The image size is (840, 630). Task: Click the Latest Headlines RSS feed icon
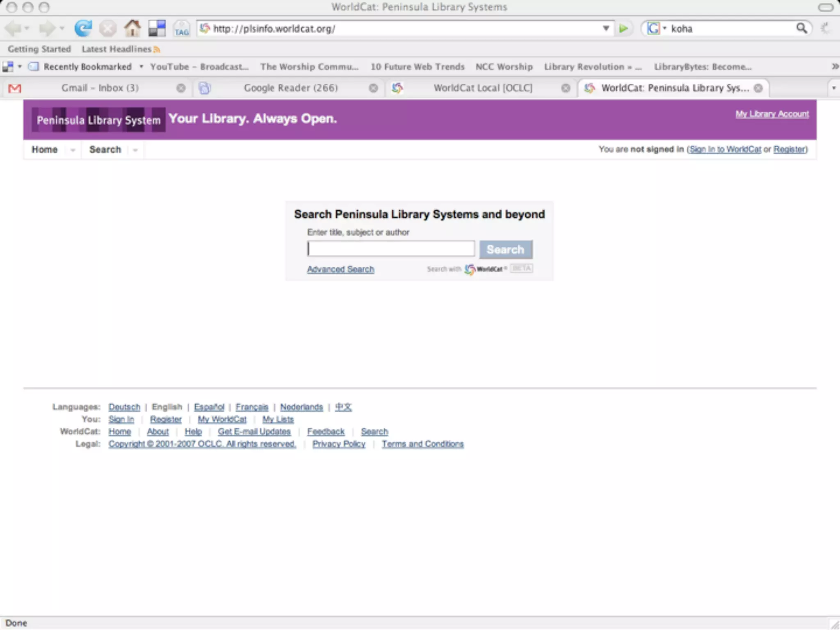[x=157, y=50]
